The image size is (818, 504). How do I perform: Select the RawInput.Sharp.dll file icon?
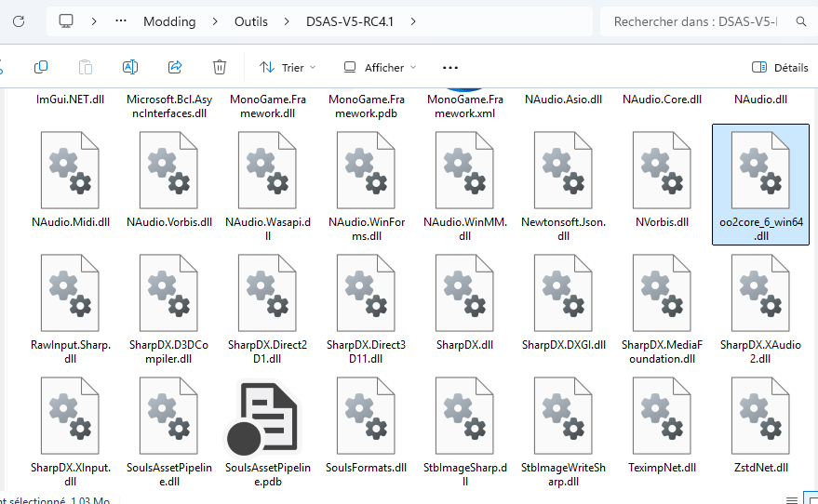click(70, 294)
